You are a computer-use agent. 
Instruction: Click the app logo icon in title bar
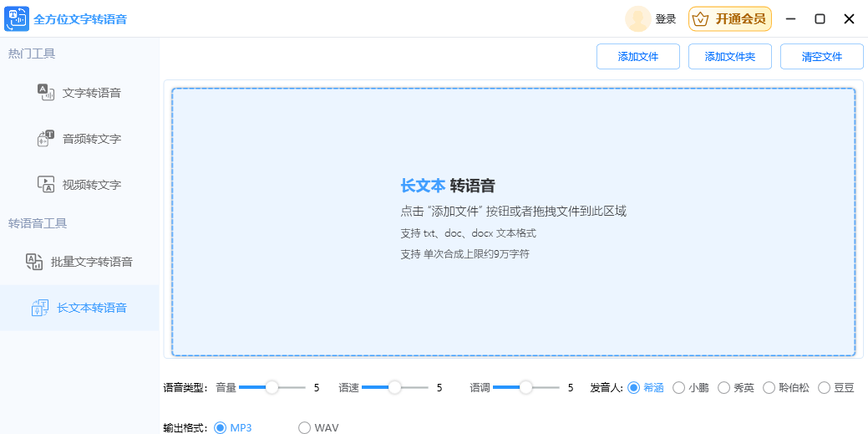click(17, 19)
